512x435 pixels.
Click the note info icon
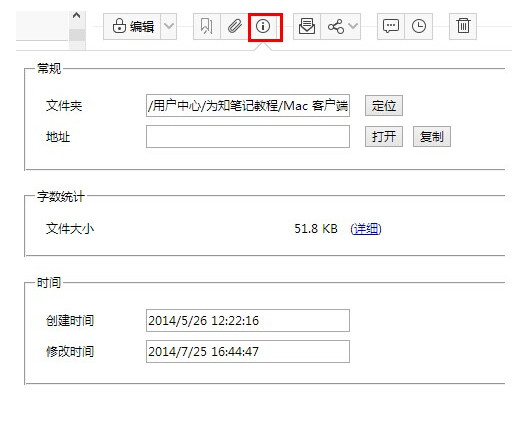pos(263,26)
